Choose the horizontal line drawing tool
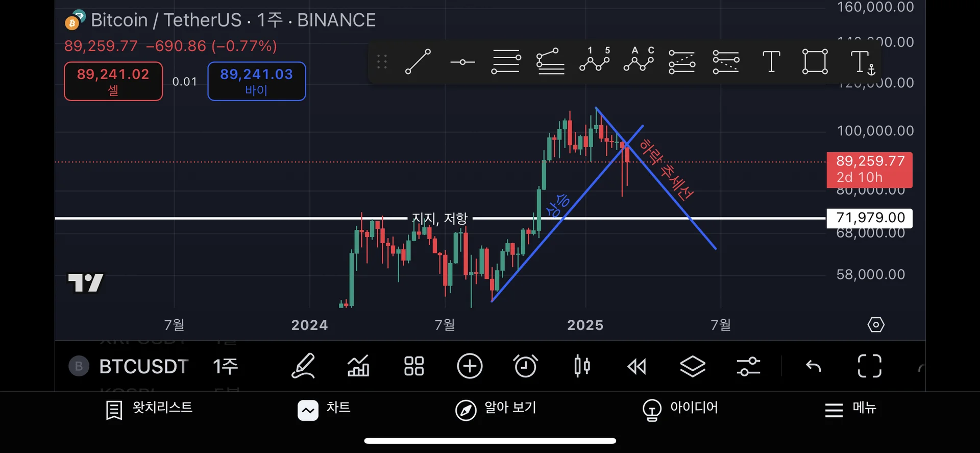Image resolution: width=980 pixels, height=453 pixels. click(x=462, y=62)
